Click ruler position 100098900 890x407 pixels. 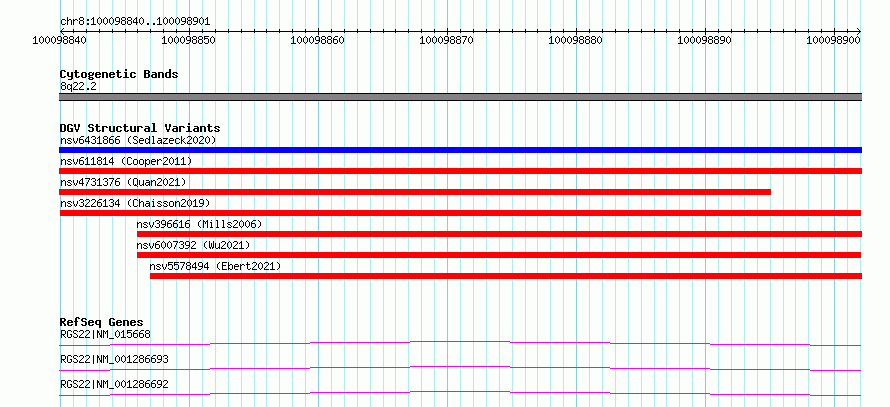[x=834, y=40]
